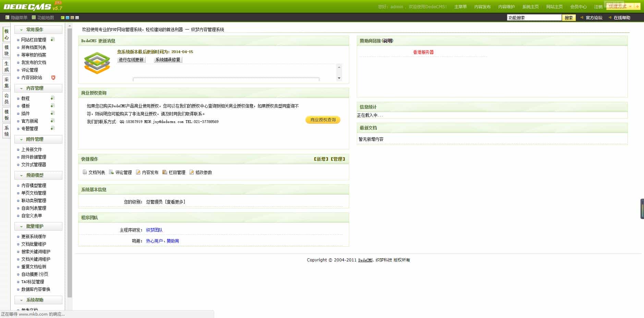Open the 功能地图 function map icon
Viewport: 644px width, 318px height.
coord(34,17)
